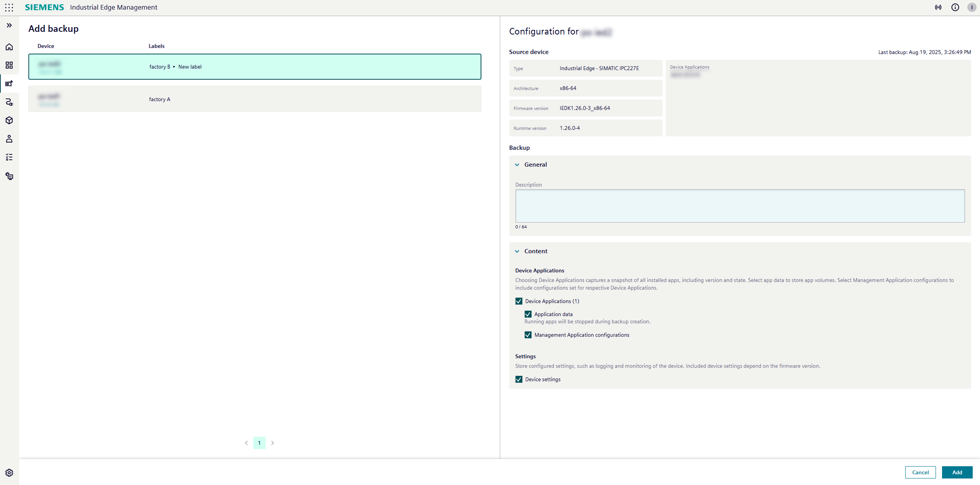Expand the sidebar with the double-chevron icon
The image size is (980, 485).
point(9,25)
